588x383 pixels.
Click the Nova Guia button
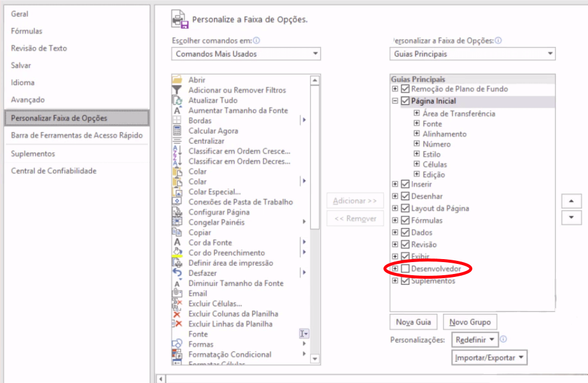413,322
